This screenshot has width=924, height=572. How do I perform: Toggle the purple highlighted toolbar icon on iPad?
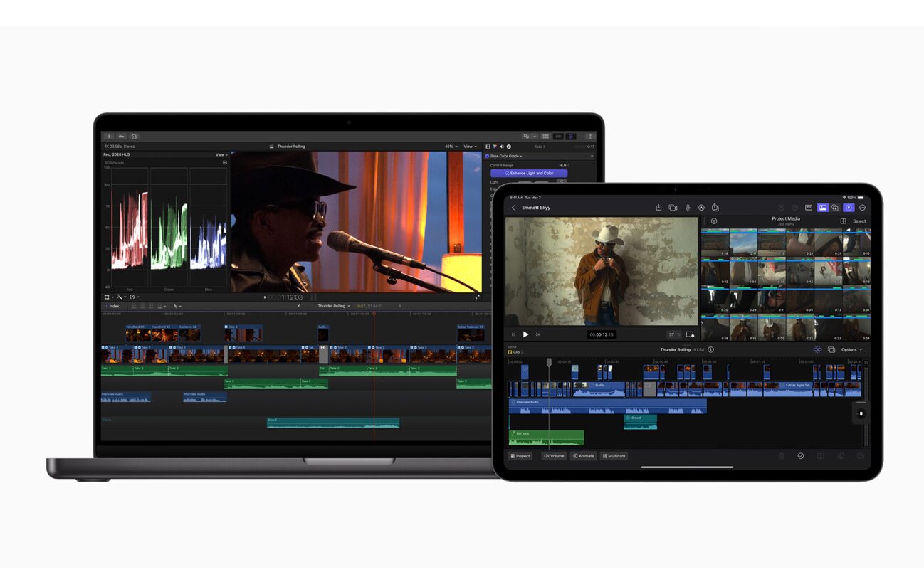[849, 208]
